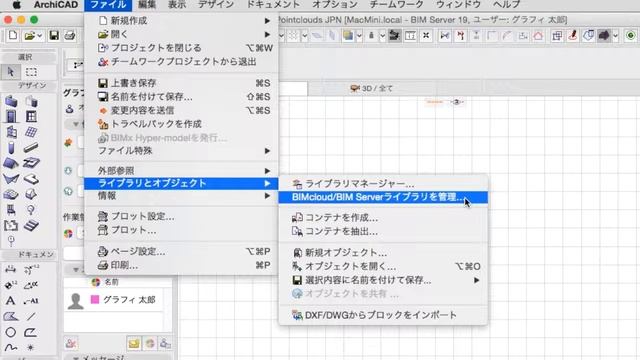Viewport: 640px width, 360px height.
Task: Choose オブジェクトを開く...
Action: coord(383,267)
